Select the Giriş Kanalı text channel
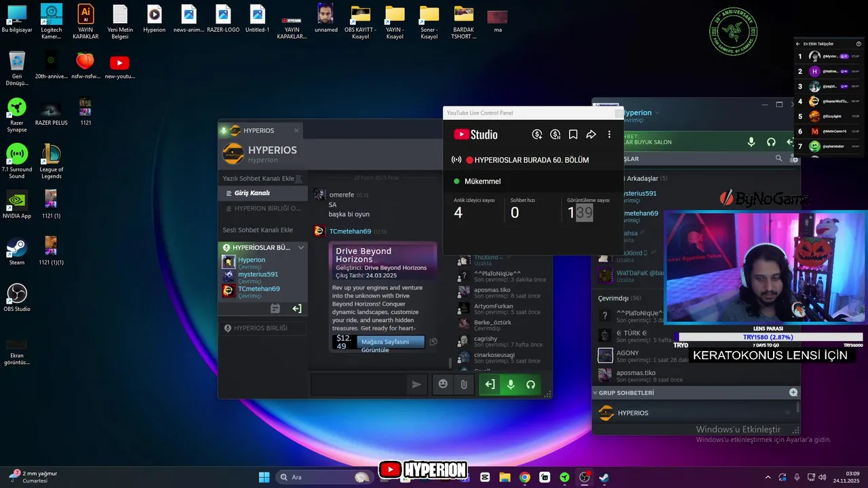 click(262, 193)
